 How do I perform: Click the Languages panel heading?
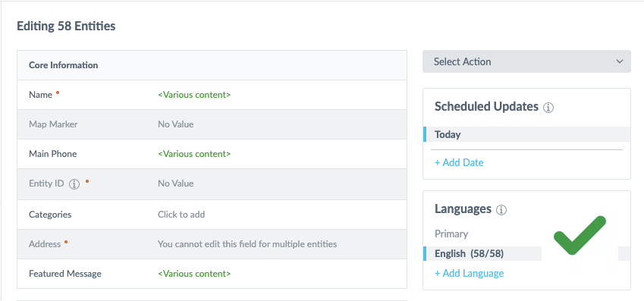click(463, 209)
